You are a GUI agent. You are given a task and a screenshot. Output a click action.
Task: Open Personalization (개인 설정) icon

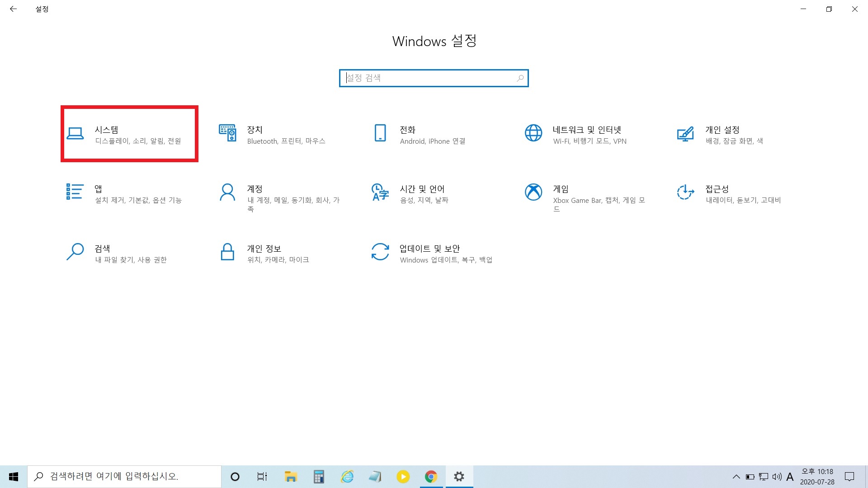(685, 133)
